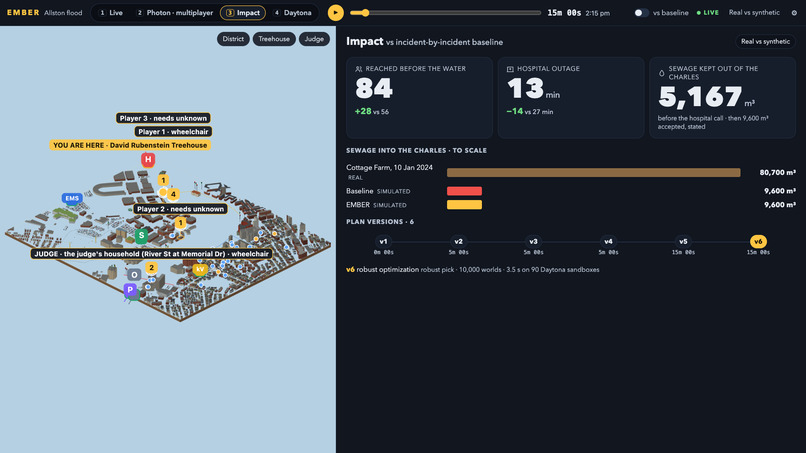Switch to the 1 Live tab
The width and height of the screenshot is (806, 453).
(x=111, y=13)
